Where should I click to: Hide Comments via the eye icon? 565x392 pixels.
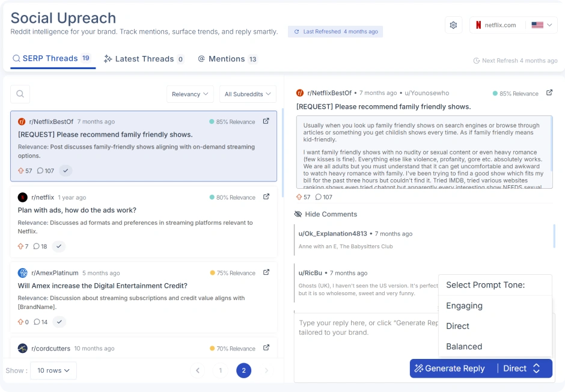click(x=298, y=215)
